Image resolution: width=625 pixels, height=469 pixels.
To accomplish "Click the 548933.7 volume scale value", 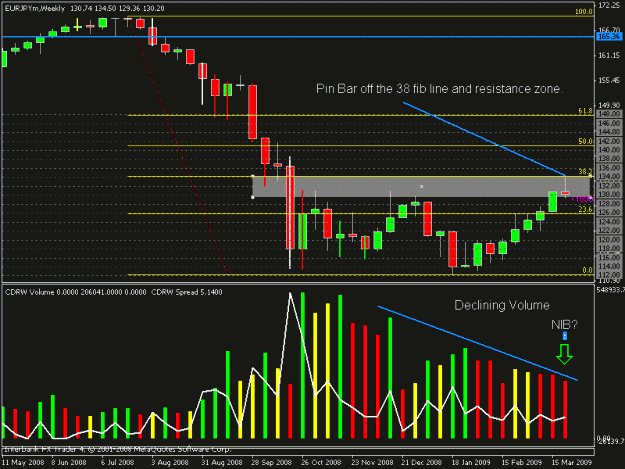I will (x=610, y=290).
